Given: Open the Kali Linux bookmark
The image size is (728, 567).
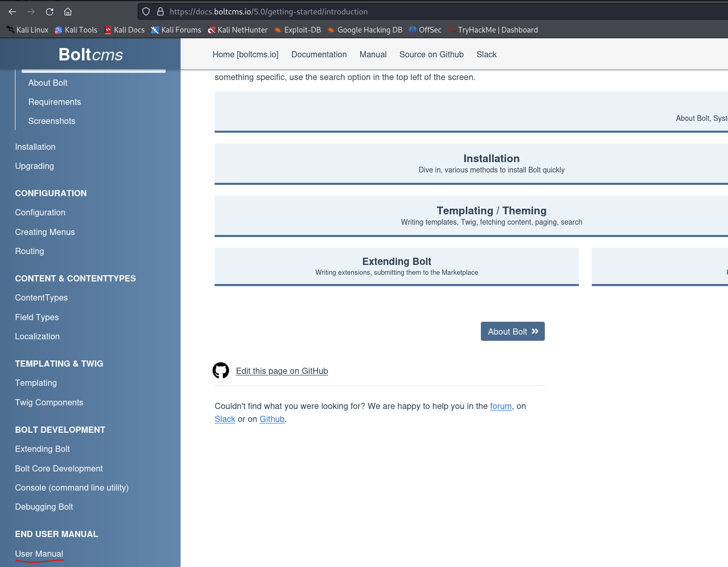Looking at the screenshot, I should (x=27, y=30).
